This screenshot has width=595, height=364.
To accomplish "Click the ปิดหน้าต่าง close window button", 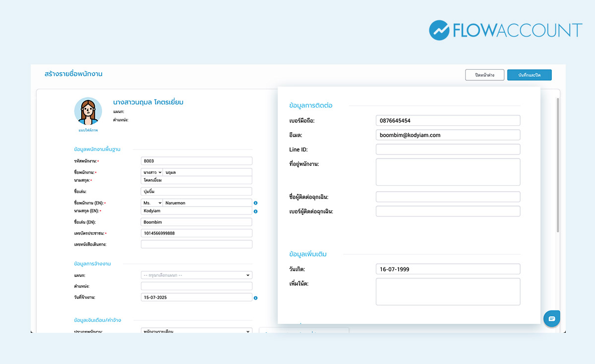I will click(484, 75).
